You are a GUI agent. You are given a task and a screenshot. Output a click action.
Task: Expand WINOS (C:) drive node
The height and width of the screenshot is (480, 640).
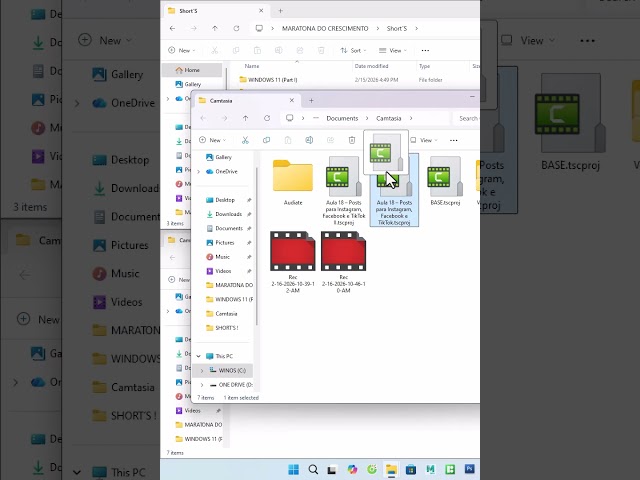point(202,371)
